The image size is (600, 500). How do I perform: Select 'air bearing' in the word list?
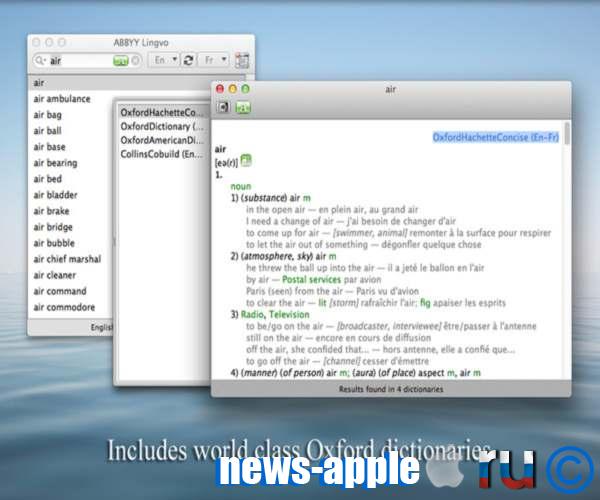pos(55,163)
